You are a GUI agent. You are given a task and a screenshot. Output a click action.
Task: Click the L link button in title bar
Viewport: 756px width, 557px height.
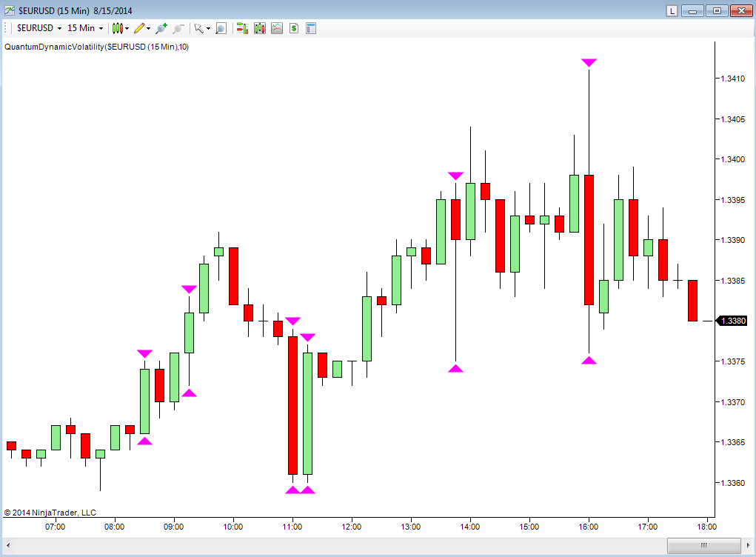[672, 10]
